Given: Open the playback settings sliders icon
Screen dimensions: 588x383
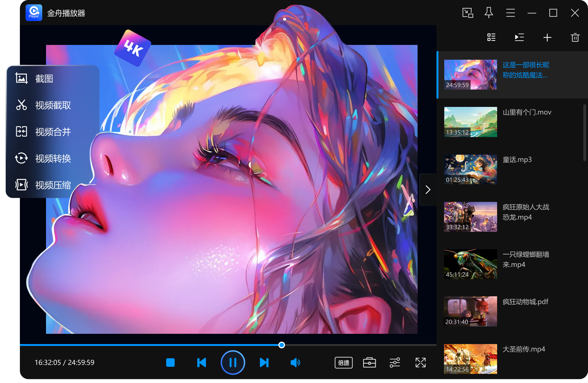Looking at the screenshot, I should click(395, 363).
